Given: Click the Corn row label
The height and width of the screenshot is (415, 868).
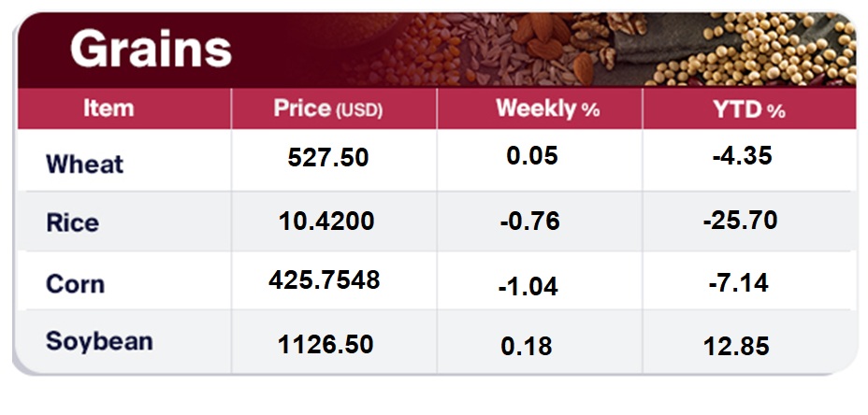Looking at the screenshot, I should (75, 283).
